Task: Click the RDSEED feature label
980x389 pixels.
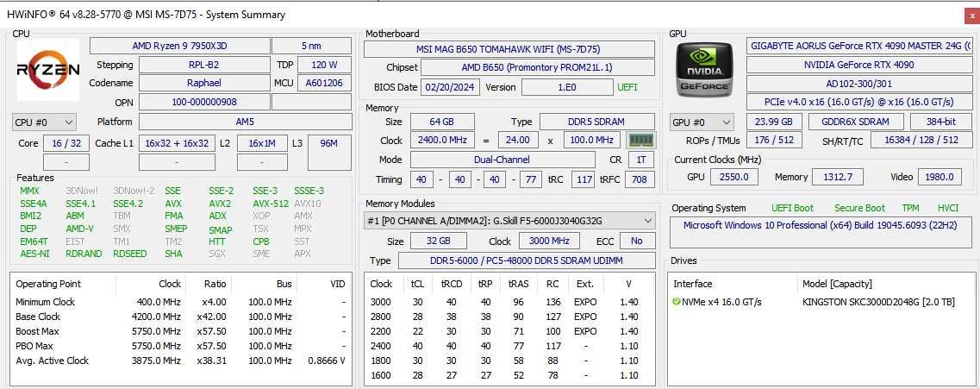Action: 130,254
